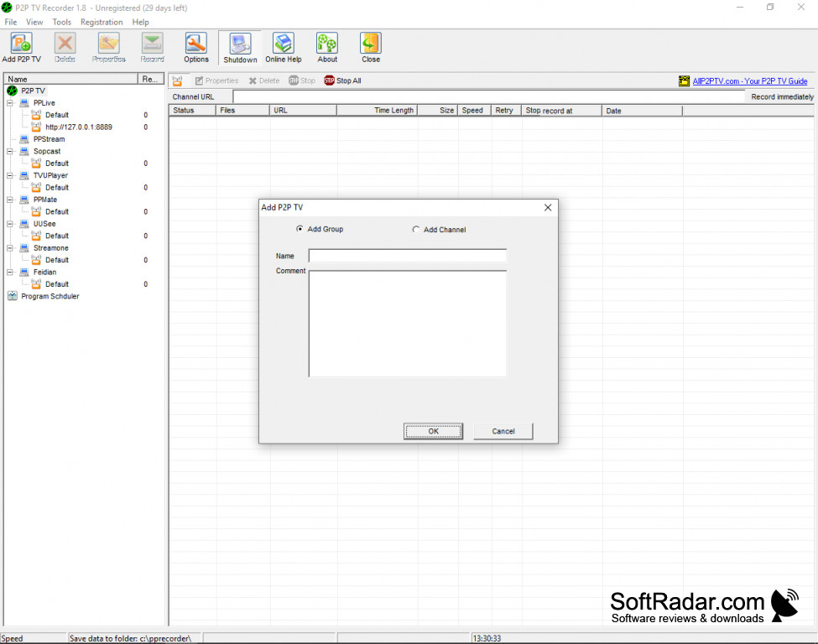Viewport: 818px width, 644px height.
Task: Click the greyed Delete icon in main toolbar
Action: click(x=65, y=48)
